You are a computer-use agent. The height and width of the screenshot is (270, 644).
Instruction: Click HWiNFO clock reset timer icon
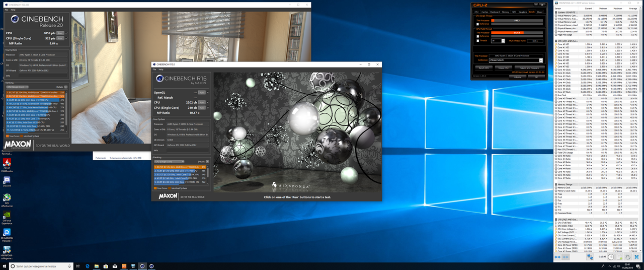[x=611, y=257]
